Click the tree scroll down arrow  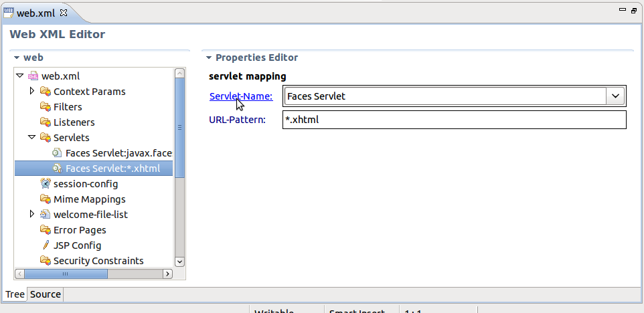179,262
